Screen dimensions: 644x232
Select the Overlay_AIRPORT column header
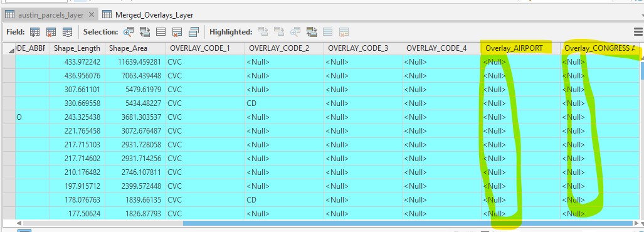[x=521, y=48]
